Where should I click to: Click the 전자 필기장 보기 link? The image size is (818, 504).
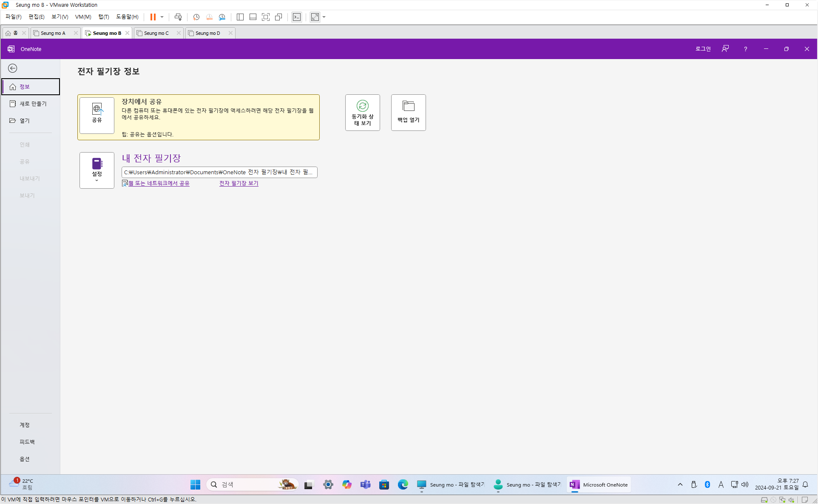239,183
